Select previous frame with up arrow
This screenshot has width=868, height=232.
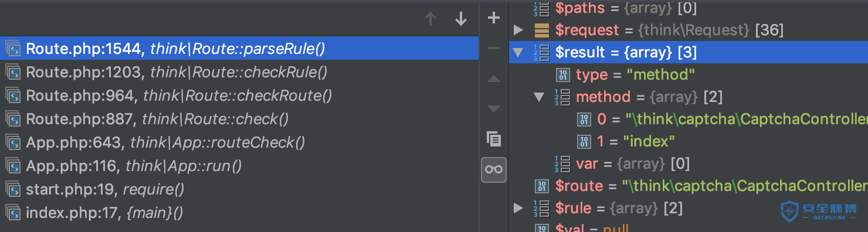click(x=430, y=19)
